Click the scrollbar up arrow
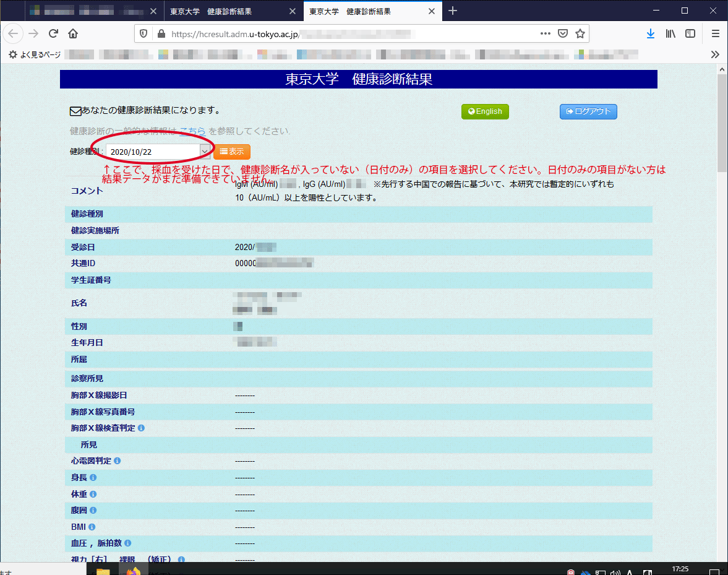 click(722, 70)
